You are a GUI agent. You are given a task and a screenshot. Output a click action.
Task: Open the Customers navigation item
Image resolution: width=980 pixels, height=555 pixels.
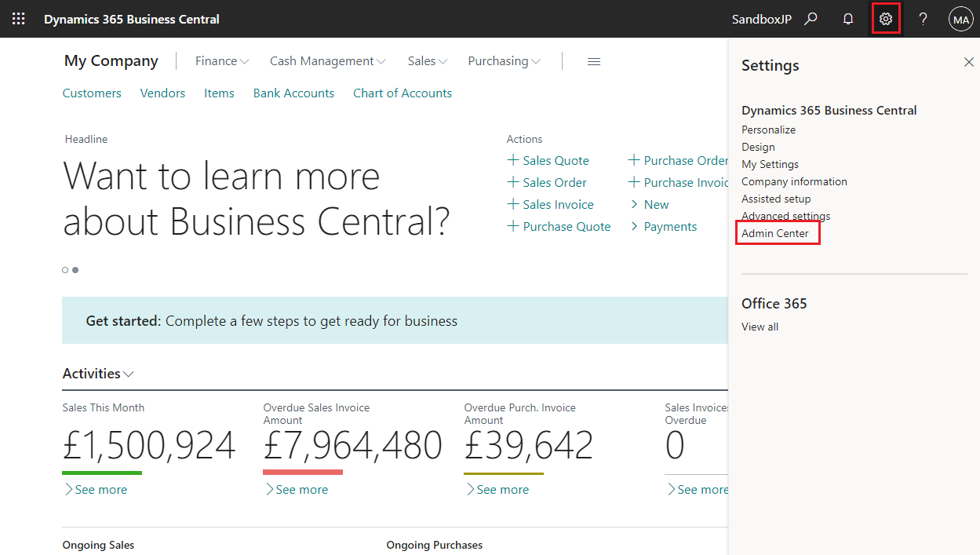pyautogui.click(x=91, y=93)
